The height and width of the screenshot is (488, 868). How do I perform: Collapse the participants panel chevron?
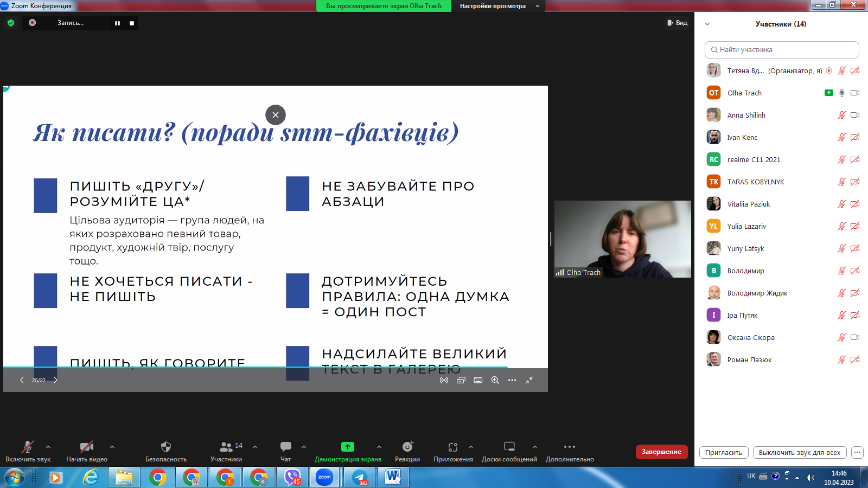click(707, 24)
